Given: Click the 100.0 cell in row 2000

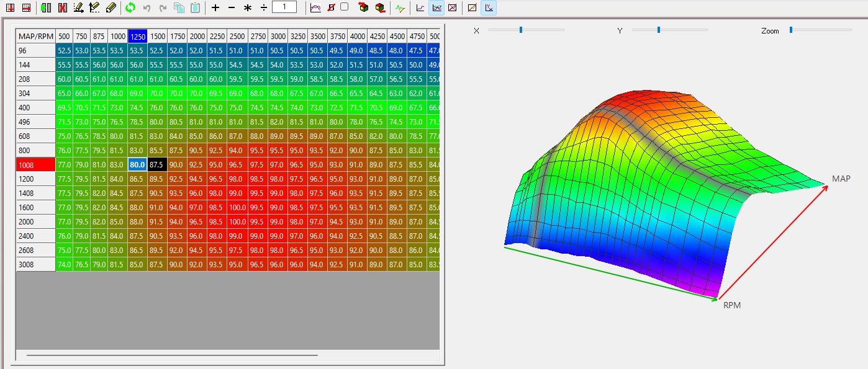Looking at the screenshot, I should tap(237, 222).
